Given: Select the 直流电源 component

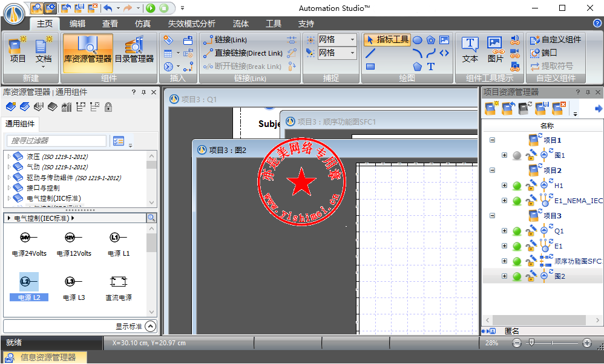Looking at the screenshot, I should 118,289.
